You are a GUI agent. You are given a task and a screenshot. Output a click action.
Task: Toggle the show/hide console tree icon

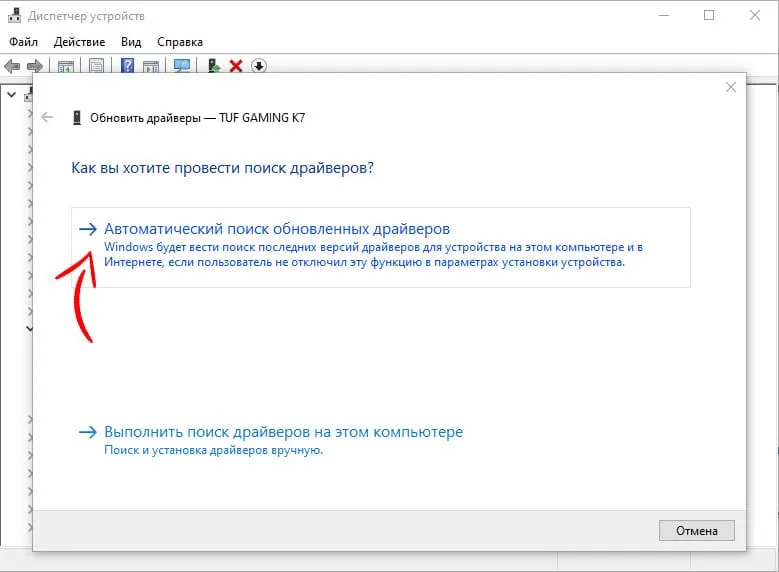[x=66, y=66]
